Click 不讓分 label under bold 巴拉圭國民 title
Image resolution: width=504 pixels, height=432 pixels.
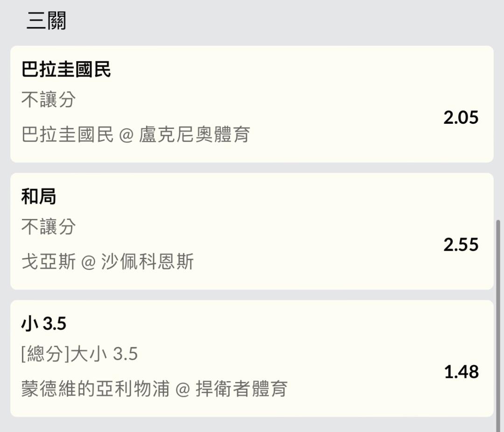(x=49, y=99)
